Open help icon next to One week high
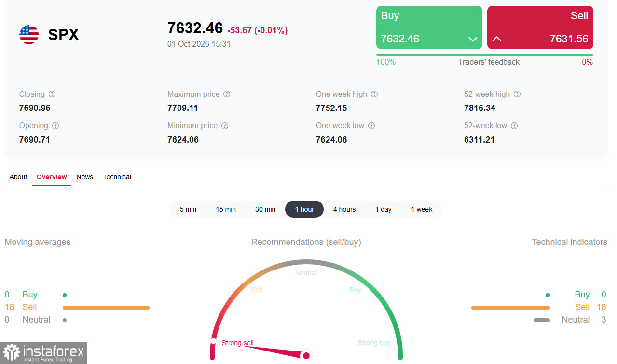 [374, 94]
